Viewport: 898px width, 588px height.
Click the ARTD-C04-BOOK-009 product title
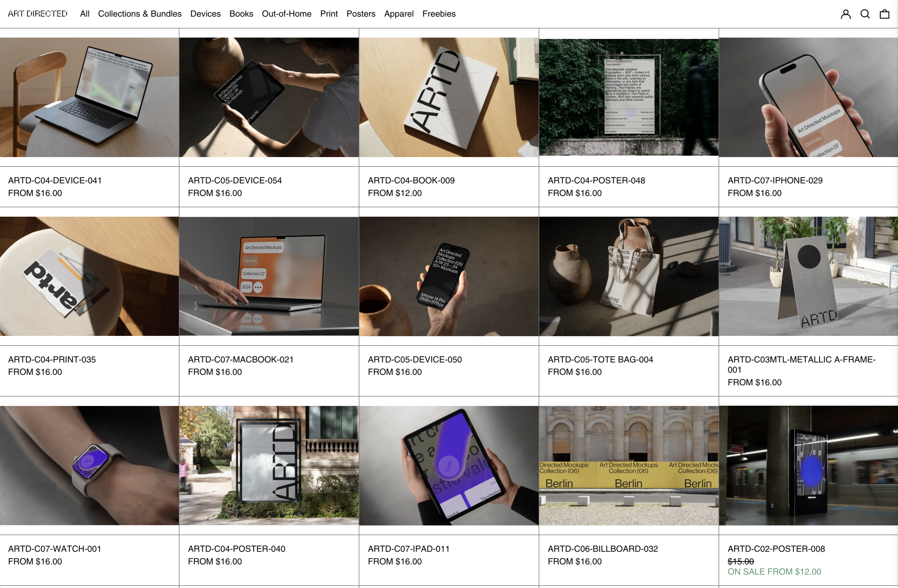(x=411, y=180)
